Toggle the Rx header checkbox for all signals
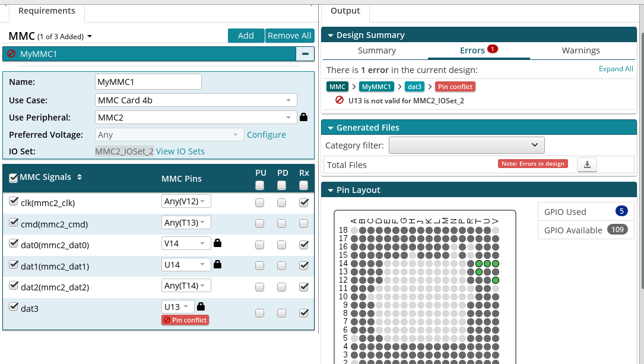Viewport: 644px width, 364px height. tap(303, 186)
